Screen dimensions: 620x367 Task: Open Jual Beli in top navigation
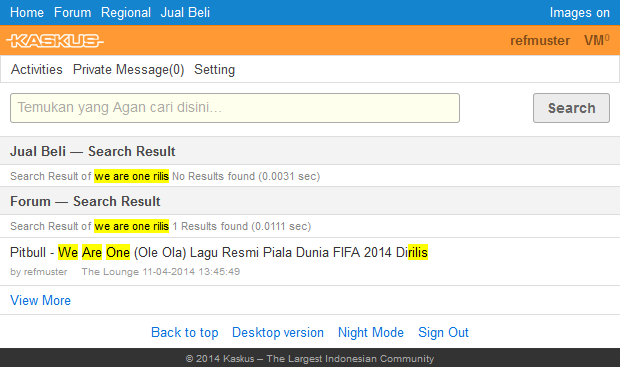click(185, 13)
